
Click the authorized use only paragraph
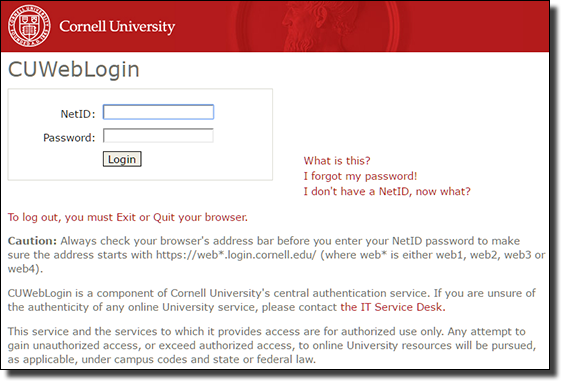tap(272, 345)
